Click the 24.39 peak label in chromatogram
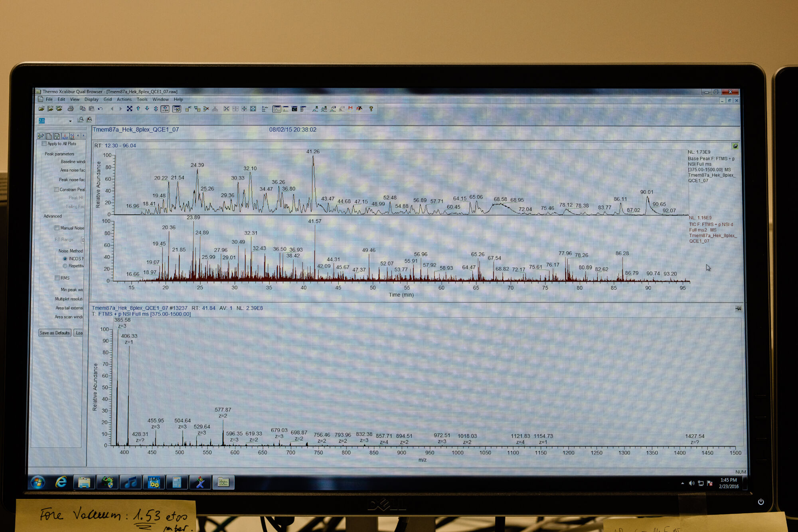Screen dimensions: 798x532 (197, 165)
